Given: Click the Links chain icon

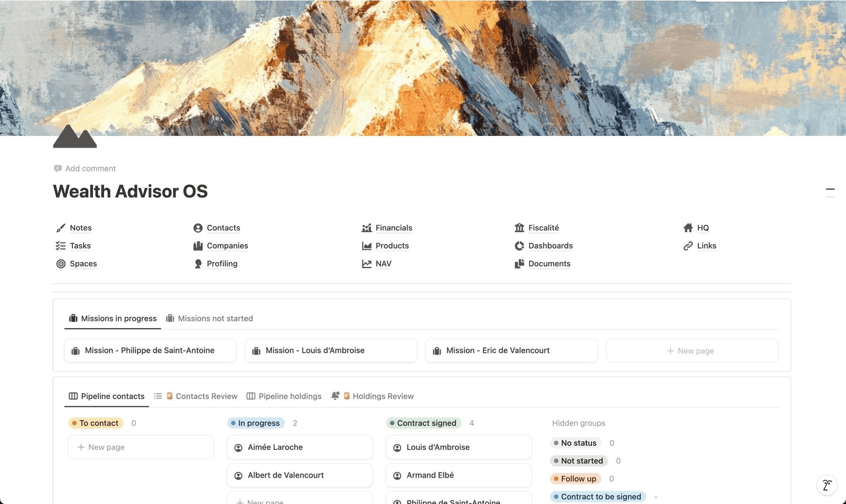Looking at the screenshot, I should click(x=688, y=246).
